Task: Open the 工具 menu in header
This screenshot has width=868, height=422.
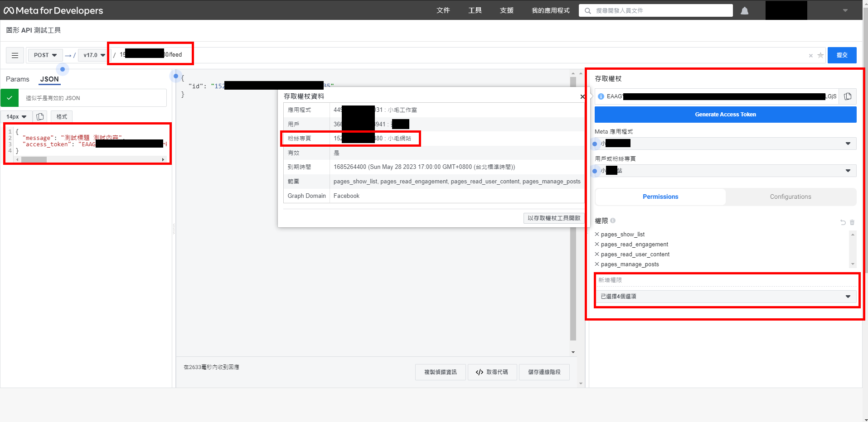Action: pos(475,10)
